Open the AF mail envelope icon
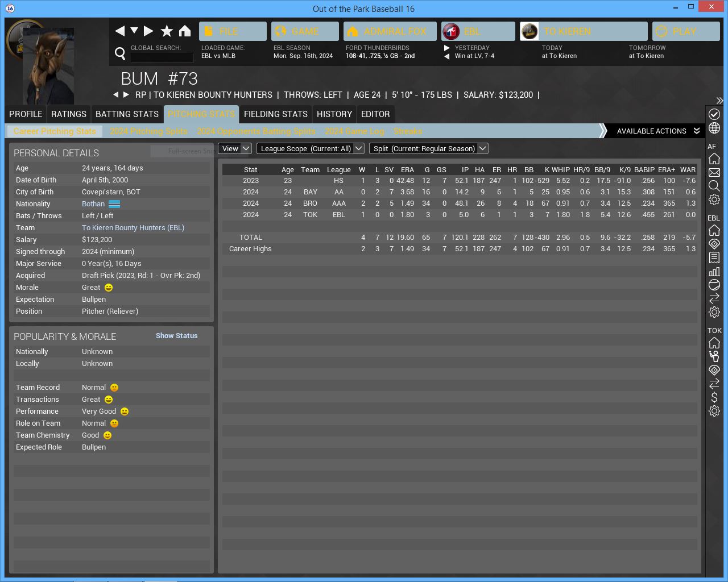The width and height of the screenshot is (728, 582). 714,172
